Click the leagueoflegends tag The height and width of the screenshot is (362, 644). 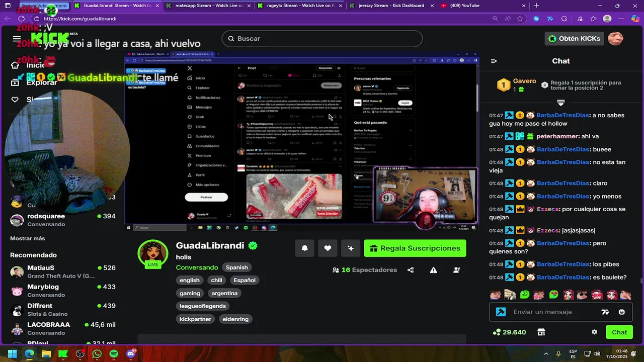coord(203,306)
